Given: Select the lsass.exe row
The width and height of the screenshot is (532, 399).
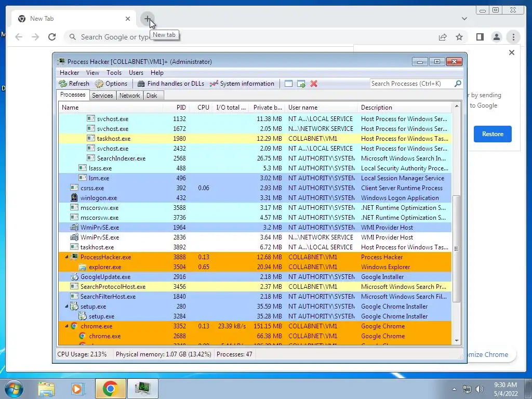Looking at the screenshot, I should [x=255, y=168].
